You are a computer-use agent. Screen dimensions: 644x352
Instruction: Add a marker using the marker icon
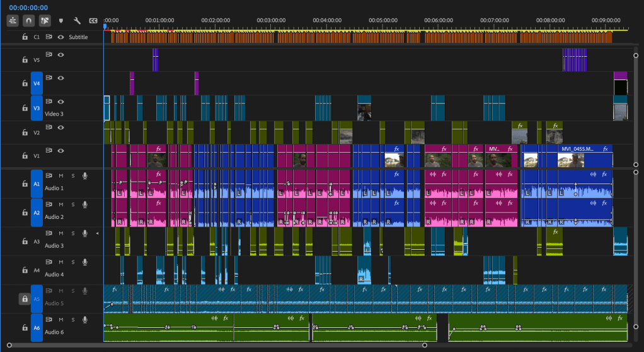[x=61, y=21]
